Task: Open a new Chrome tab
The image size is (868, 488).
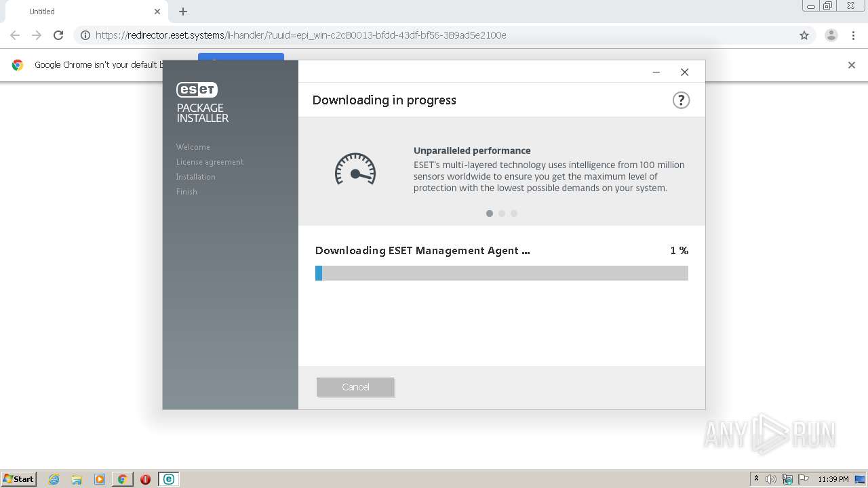Action: 183,12
